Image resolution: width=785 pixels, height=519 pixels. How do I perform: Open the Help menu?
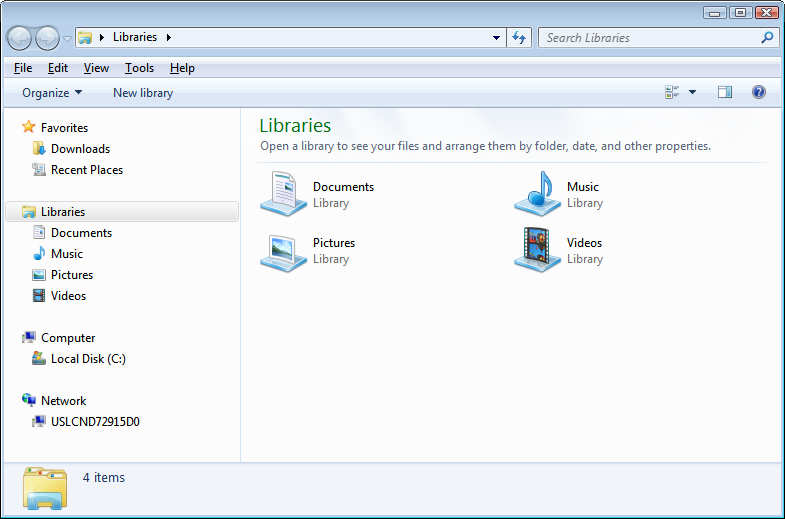[182, 68]
